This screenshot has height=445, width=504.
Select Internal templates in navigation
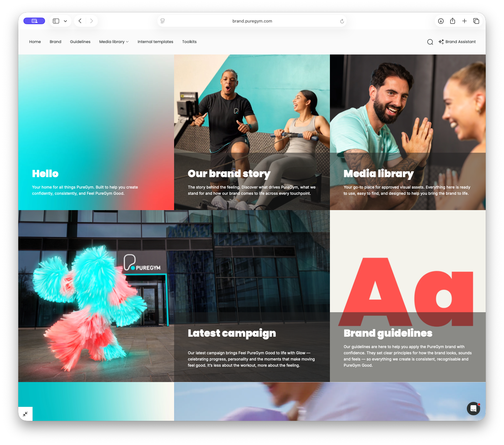(x=155, y=42)
